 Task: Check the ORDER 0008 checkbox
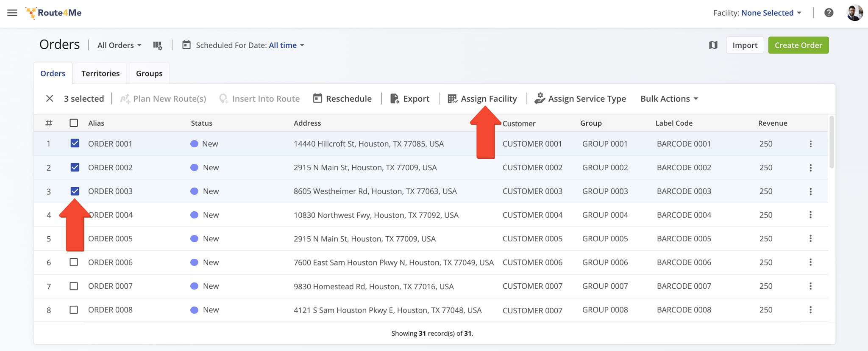[74, 310]
